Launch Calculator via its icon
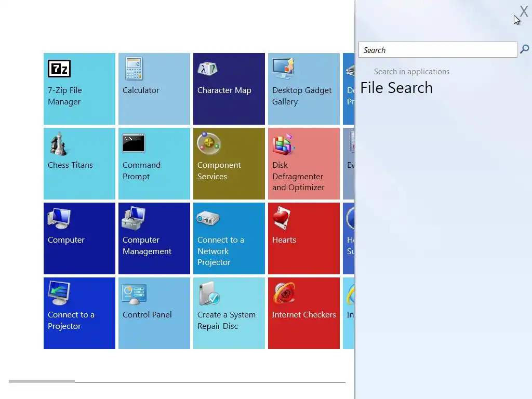The image size is (532, 399). 134,69
